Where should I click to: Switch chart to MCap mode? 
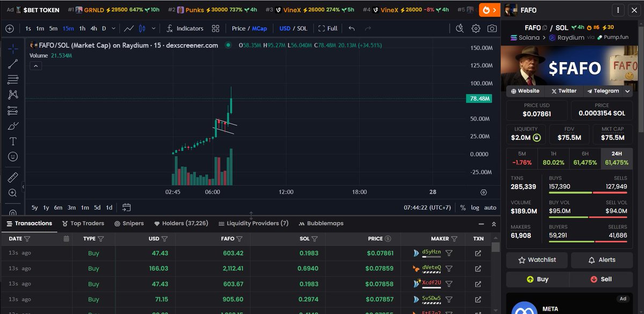tap(259, 28)
